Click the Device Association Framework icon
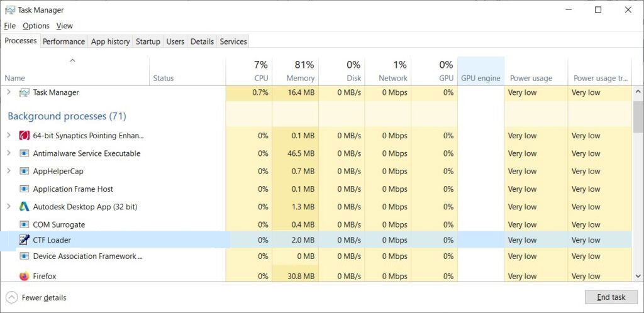This screenshot has width=644, height=313. point(25,256)
